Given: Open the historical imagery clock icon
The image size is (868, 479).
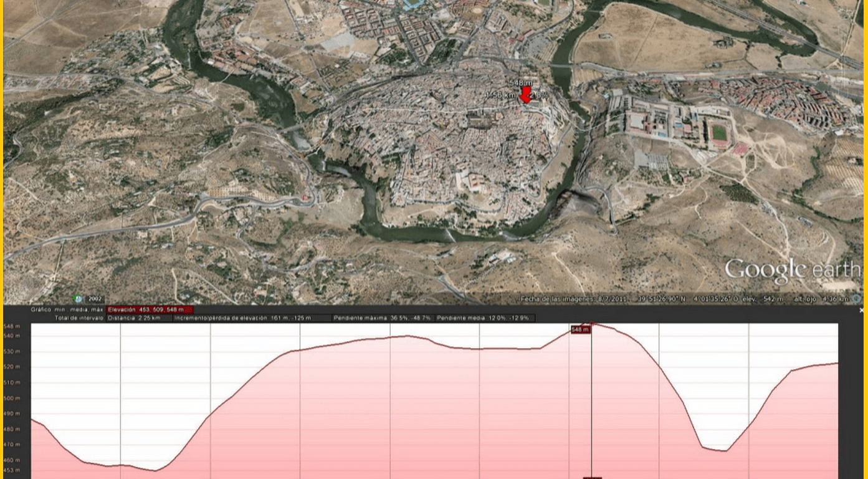Looking at the screenshot, I should point(79,299).
